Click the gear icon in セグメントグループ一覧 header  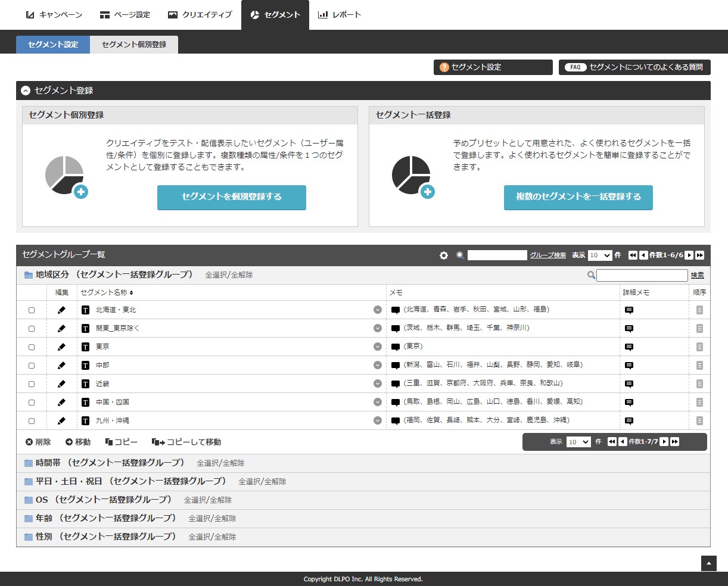click(x=444, y=255)
